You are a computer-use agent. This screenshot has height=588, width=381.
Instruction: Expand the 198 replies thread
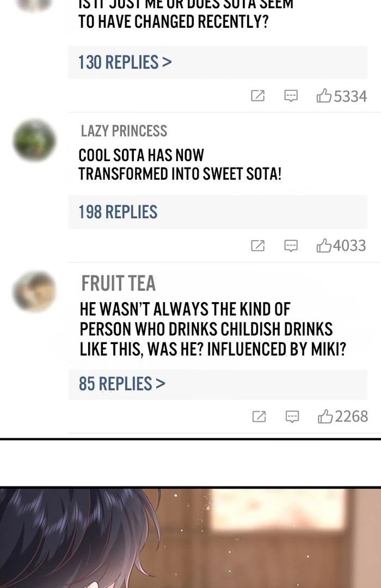[x=118, y=212]
